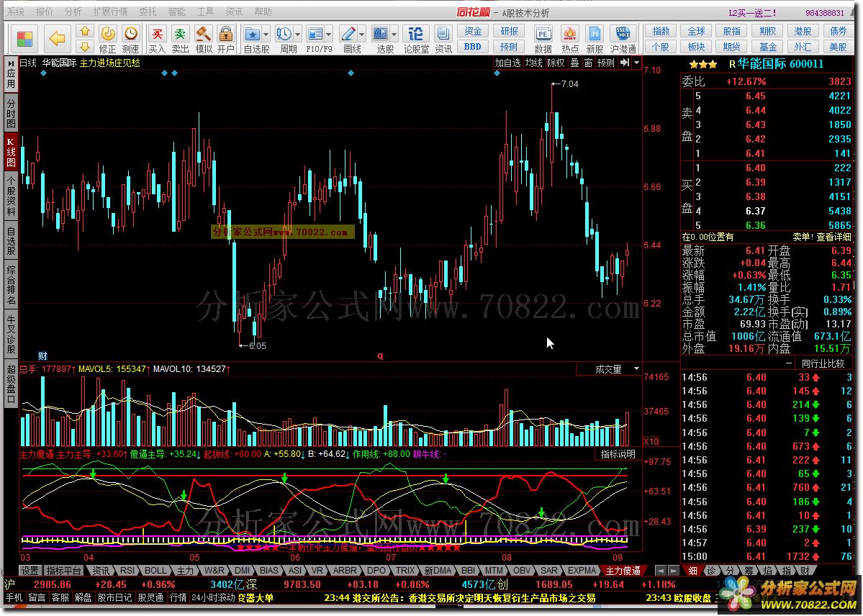
Task: Open the 扩展行情 menu
Action: point(110,12)
